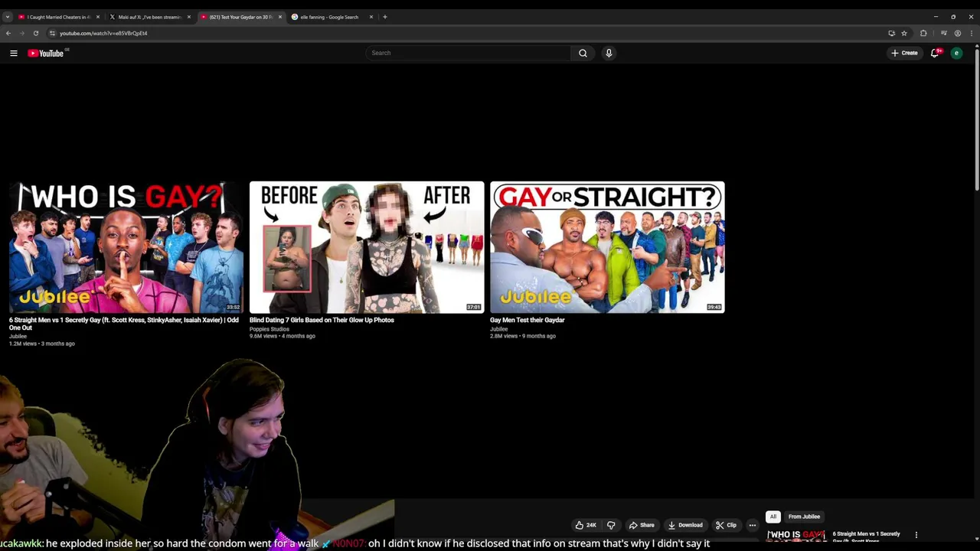The height and width of the screenshot is (551, 980).
Task: Go to YouTube home via logo
Action: tap(47, 53)
